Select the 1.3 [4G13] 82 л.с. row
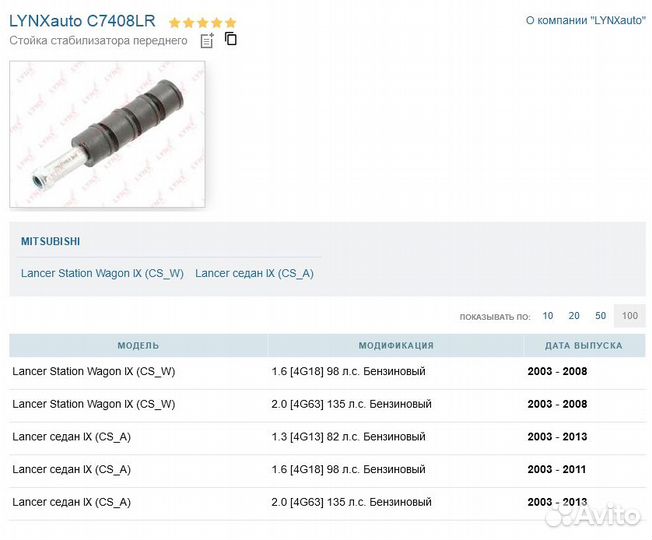 (348, 437)
